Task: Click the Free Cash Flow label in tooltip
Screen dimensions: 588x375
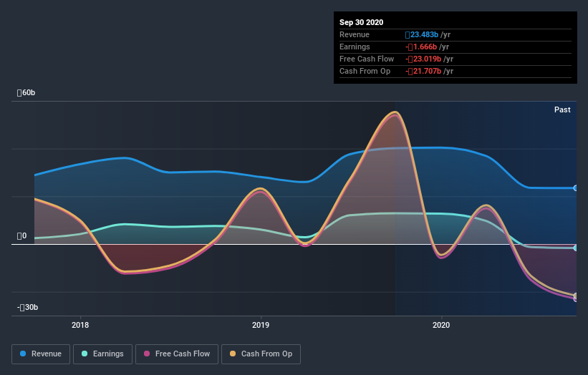Action: click(x=367, y=59)
